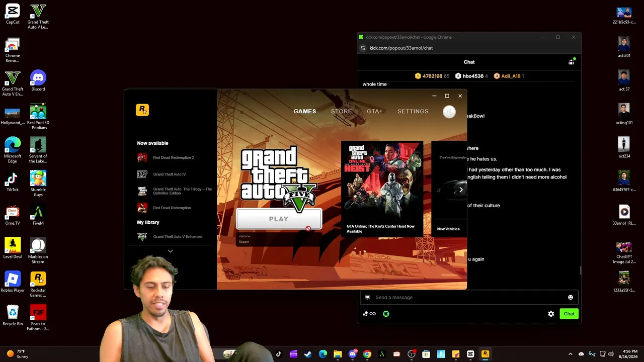Image resolution: width=644 pixels, height=362 pixels.
Task: Go to launcher Settings tab
Action: click(x=413, y=111)
